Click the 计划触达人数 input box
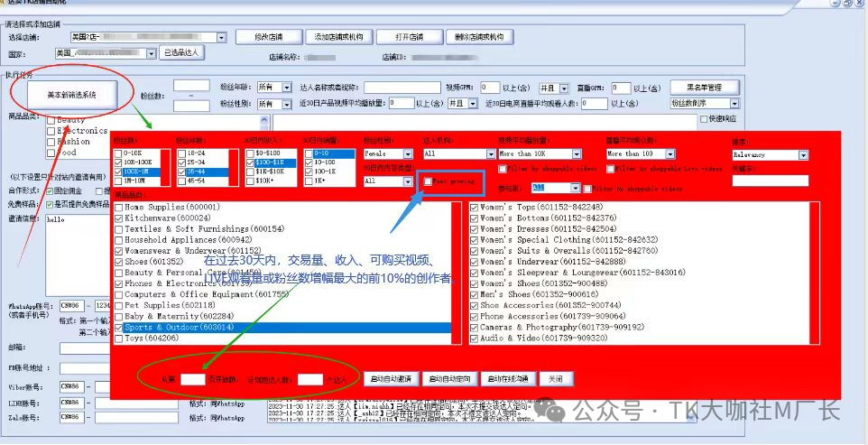Image resolution: width=868 pixels, height=445 pixels. (x=309, y=379)
